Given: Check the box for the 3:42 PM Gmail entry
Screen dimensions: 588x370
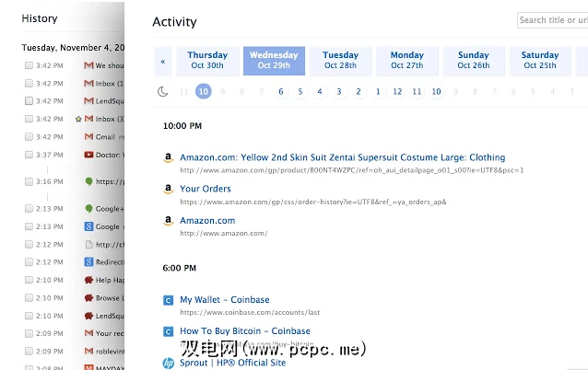Looking at the screenshot, I should click(x=29, y=137).
